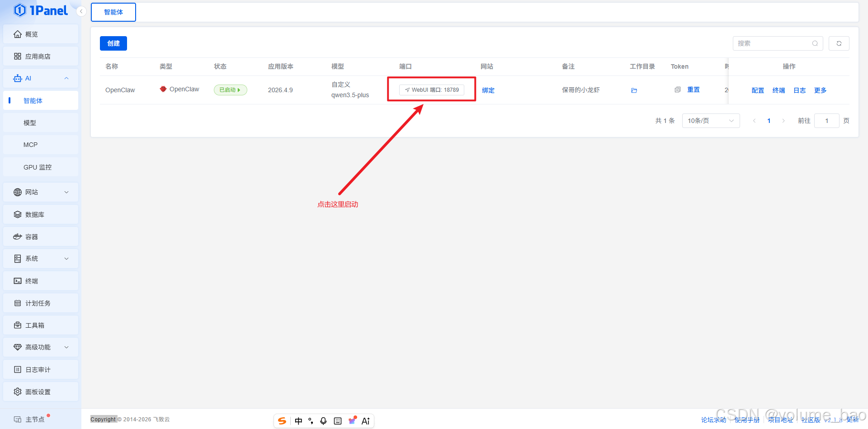The height and width of the screenshot is (429, 868).
Task: Open 计划任务 scheduled tasks
Action: click(41, 303)
